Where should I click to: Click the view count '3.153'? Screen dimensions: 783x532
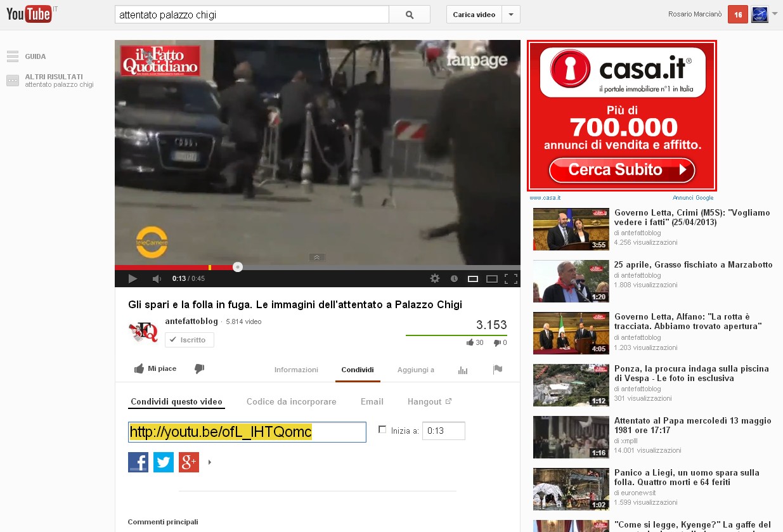[x=491, y=325]
